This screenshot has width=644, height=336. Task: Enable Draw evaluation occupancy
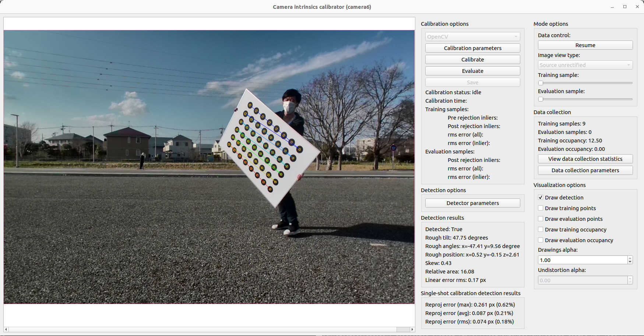point(540,240)
